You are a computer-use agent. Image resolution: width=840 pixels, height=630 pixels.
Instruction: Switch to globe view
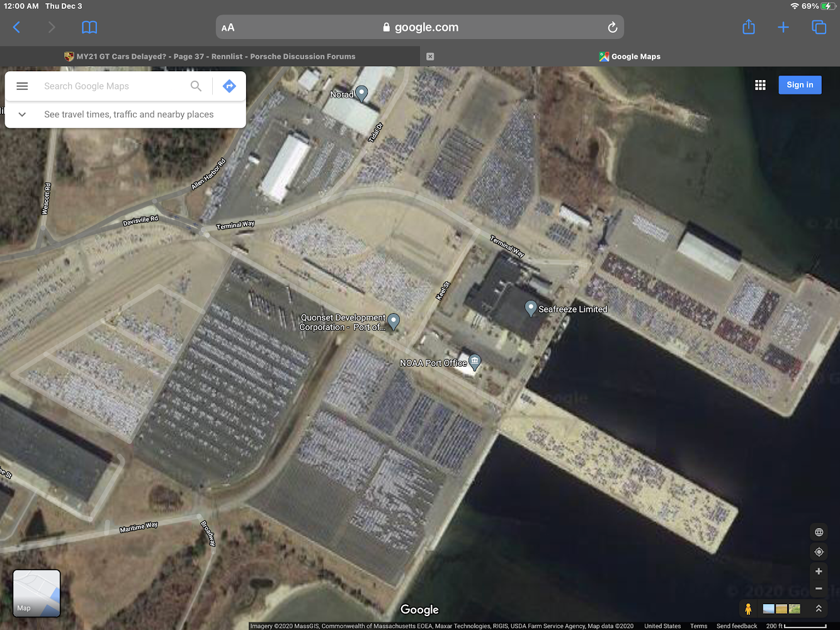click(x=819, y=532)
